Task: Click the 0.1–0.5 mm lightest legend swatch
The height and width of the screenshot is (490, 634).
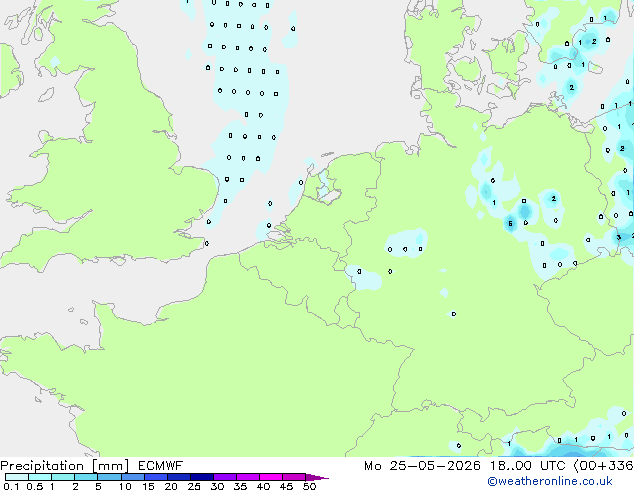Action: tap(17, 477)
